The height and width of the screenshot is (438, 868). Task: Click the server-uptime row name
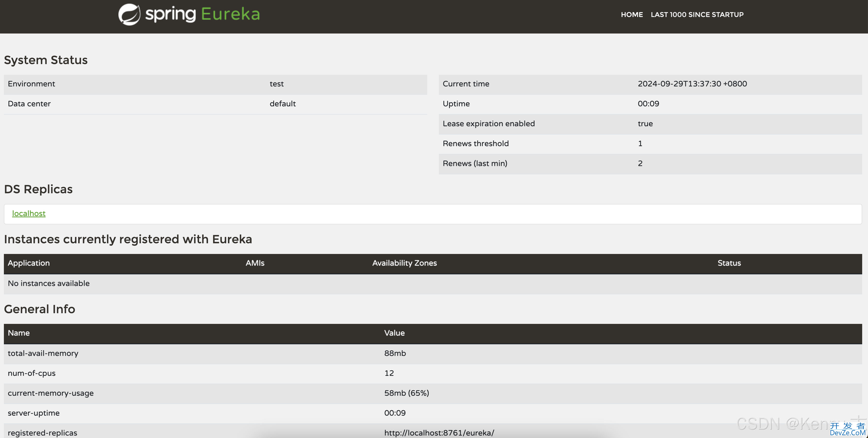pyautogui.click(x=34, y=413)
